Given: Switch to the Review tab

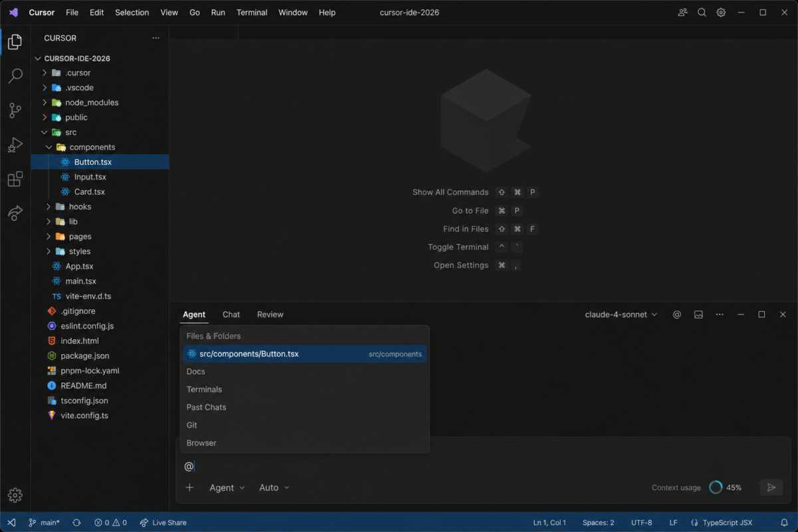Looking at the screenshot, I should [x=270, y=315].
